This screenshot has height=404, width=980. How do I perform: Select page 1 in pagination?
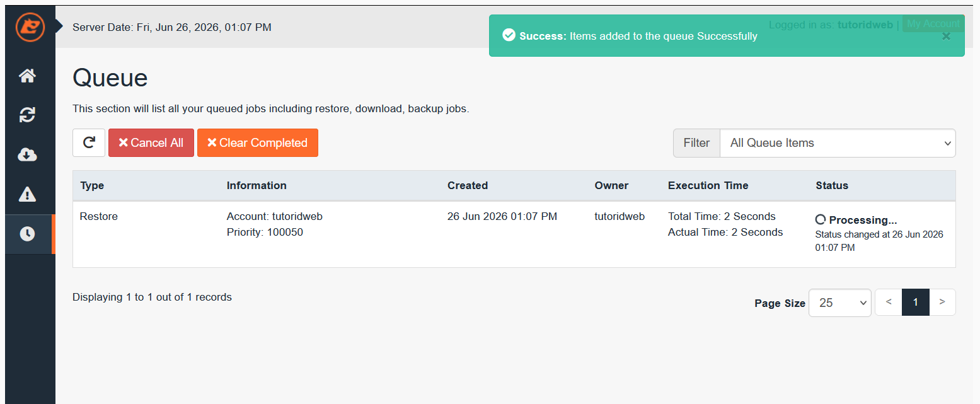[916, 302]
